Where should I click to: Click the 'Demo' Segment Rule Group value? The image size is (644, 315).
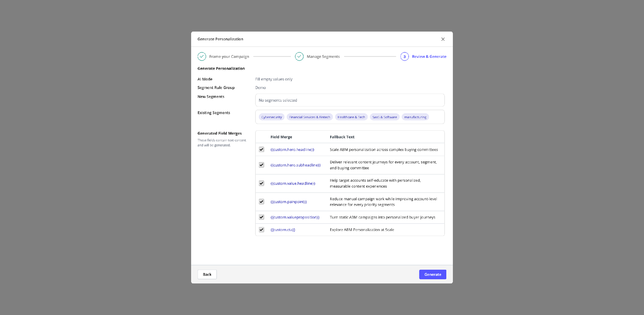(x=260, y=88)
